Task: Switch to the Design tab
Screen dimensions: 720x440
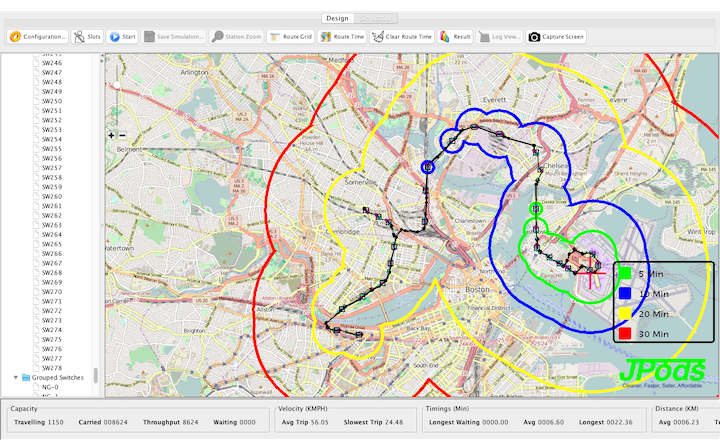Action: pyautogui.click(x=337, y=18)
